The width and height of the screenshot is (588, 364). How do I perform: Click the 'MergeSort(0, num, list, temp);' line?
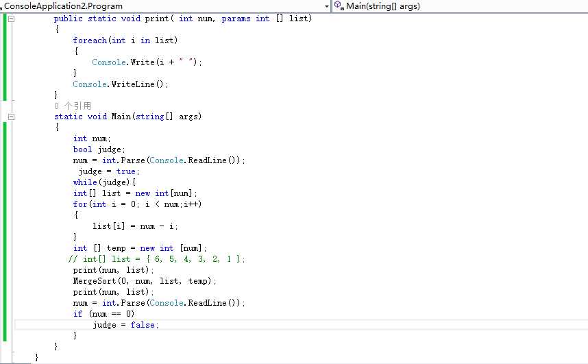[x=145, y=281]
